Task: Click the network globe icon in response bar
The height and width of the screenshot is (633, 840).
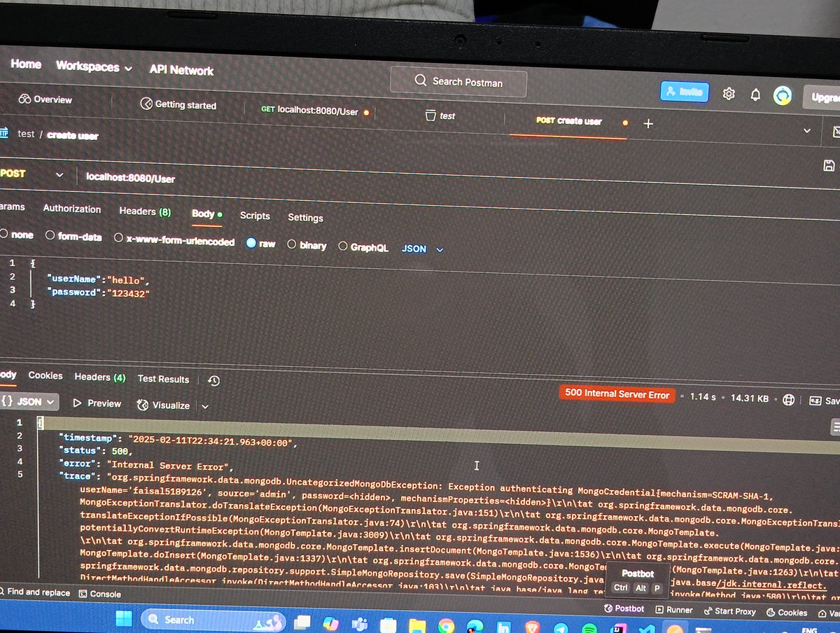Action: [789, 400]
